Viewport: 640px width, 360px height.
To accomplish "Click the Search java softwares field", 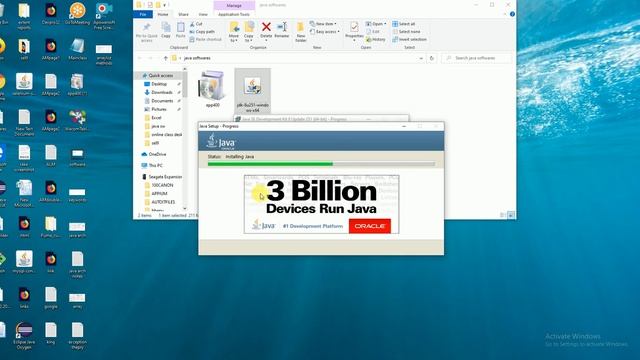I will point(477,58).
